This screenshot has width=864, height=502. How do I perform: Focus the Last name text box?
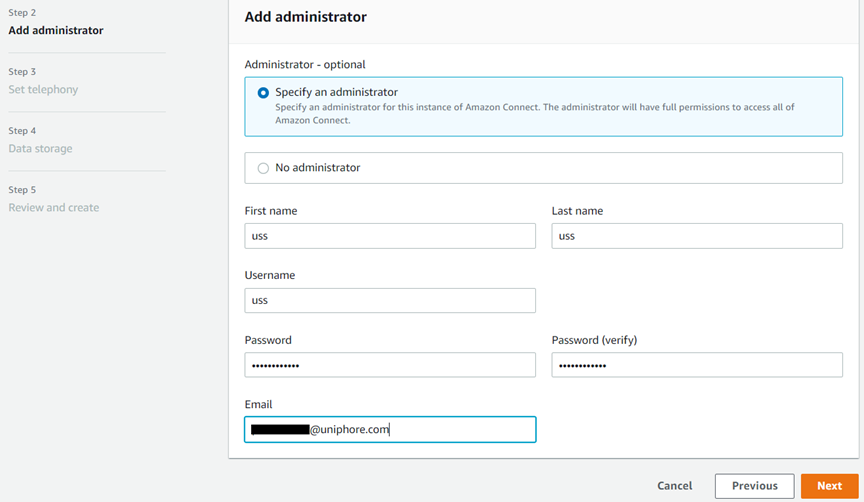[x=697, y=236]
